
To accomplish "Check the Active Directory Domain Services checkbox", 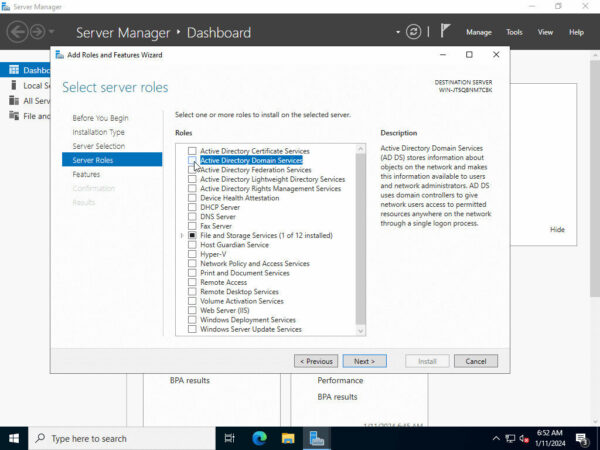I will coord(192,160).
